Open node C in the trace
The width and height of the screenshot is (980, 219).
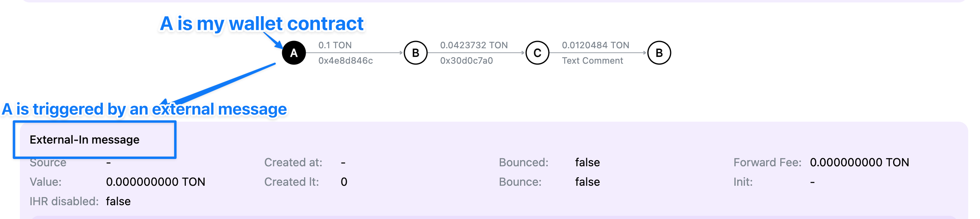(x=537, y=53)
